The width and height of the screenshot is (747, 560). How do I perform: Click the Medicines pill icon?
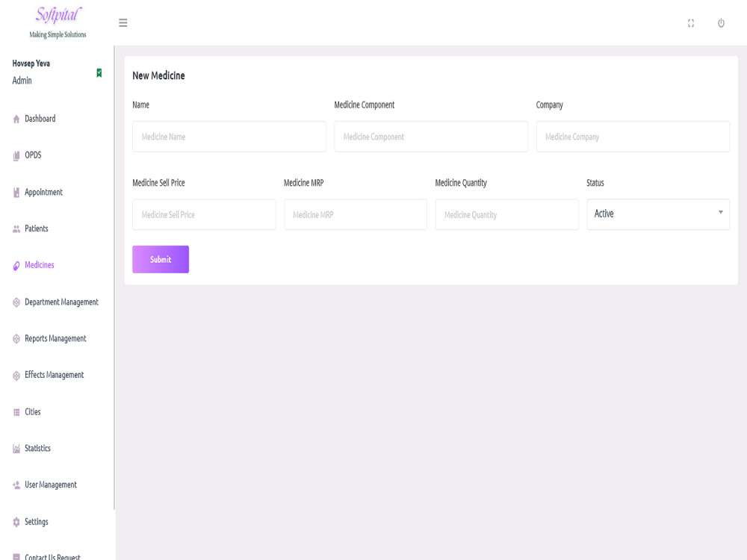16,266
